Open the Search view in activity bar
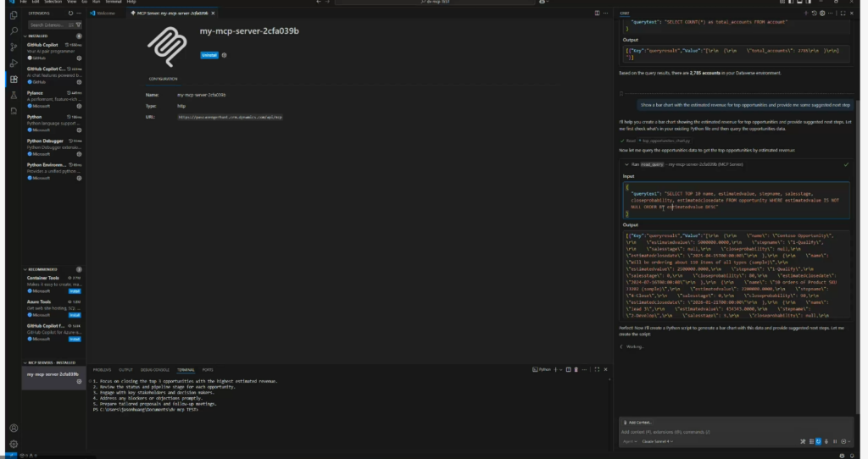Image resolution: width=868 pixels, height=459 pixels. click(14, 31)
